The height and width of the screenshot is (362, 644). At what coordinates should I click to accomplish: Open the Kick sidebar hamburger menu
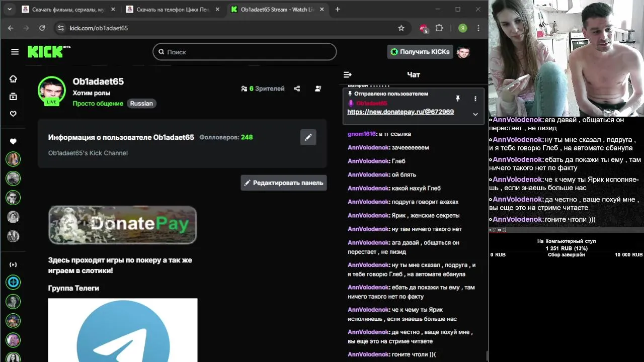point(15,52)
